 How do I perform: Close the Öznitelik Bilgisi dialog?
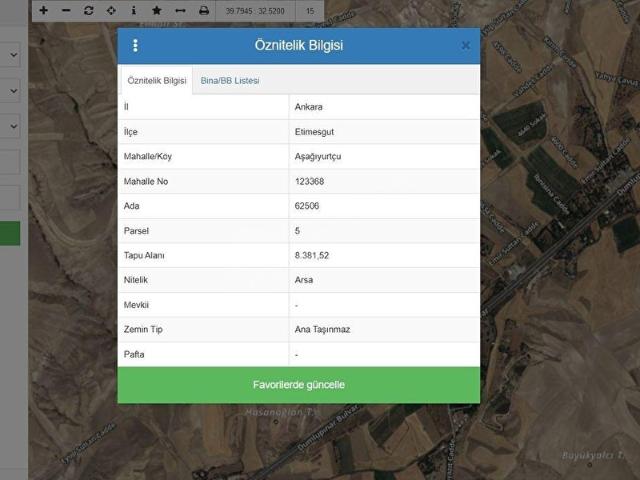[x=466, y=45]
